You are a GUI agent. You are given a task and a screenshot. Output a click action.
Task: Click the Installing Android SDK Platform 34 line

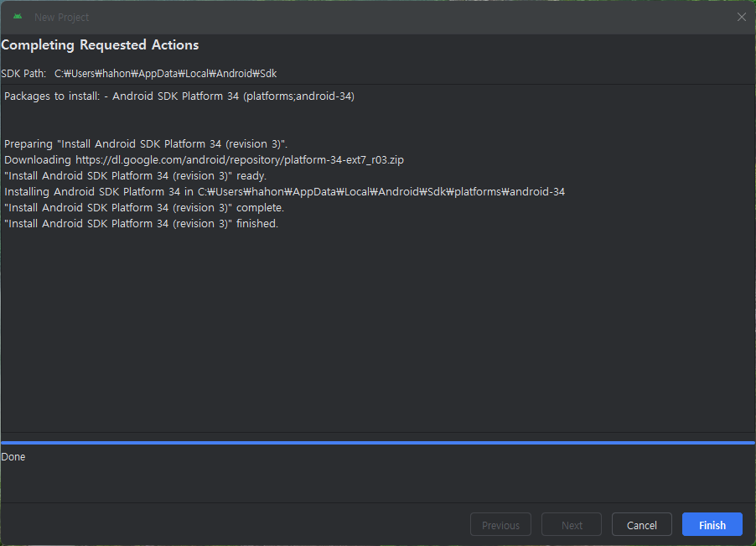click(284, 191)
